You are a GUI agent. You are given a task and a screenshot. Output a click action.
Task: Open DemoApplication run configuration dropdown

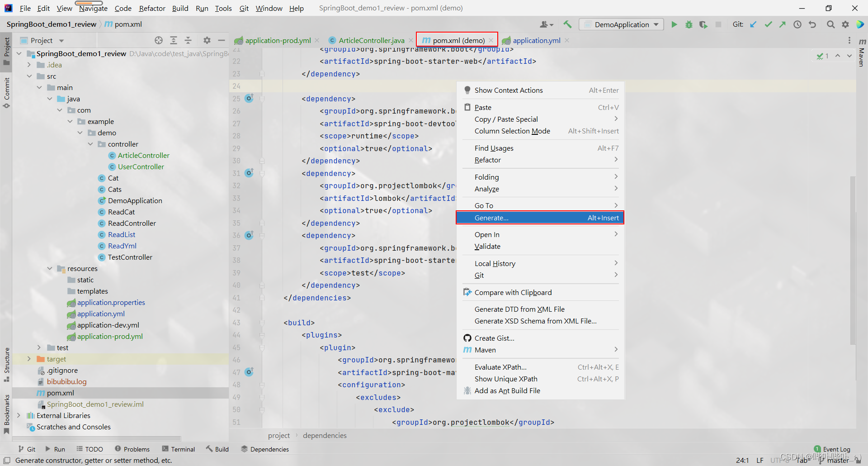(x=621, y=24)
